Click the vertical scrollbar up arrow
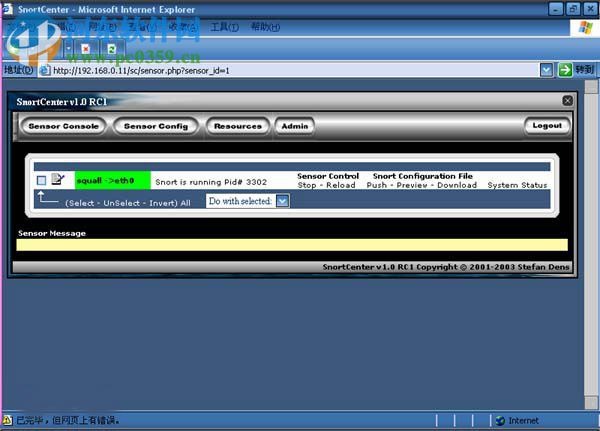Viewport: 600px width, 431px height. [x=591, y=87]
